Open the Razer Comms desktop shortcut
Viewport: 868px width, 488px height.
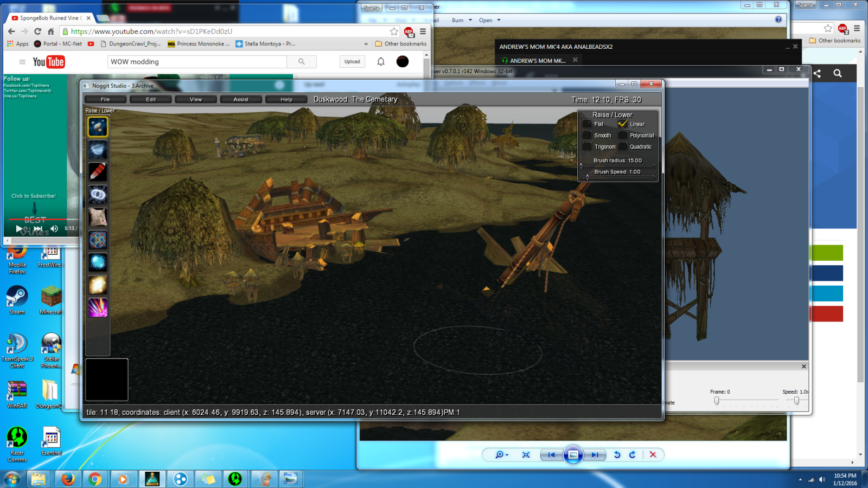[x=17, y=444]
